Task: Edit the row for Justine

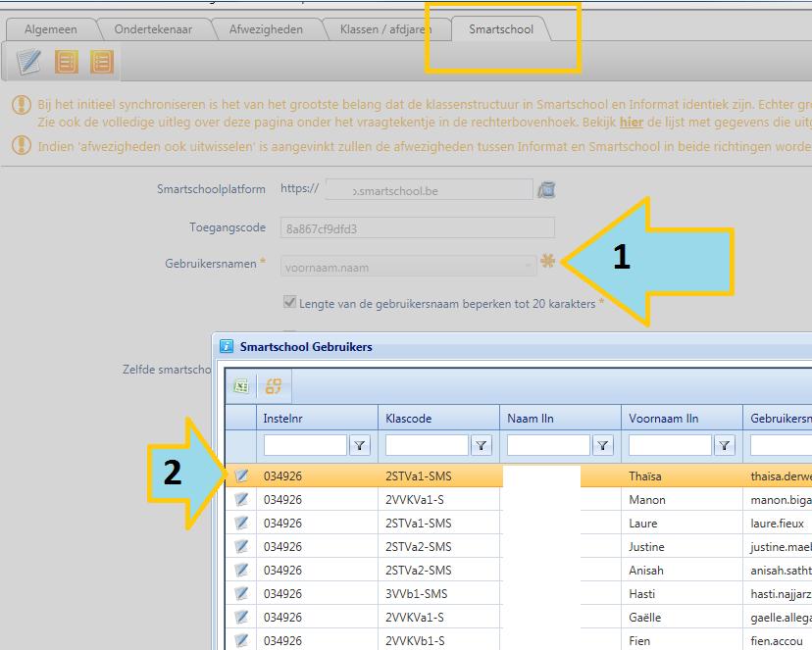Action: [x=241, y=546]
